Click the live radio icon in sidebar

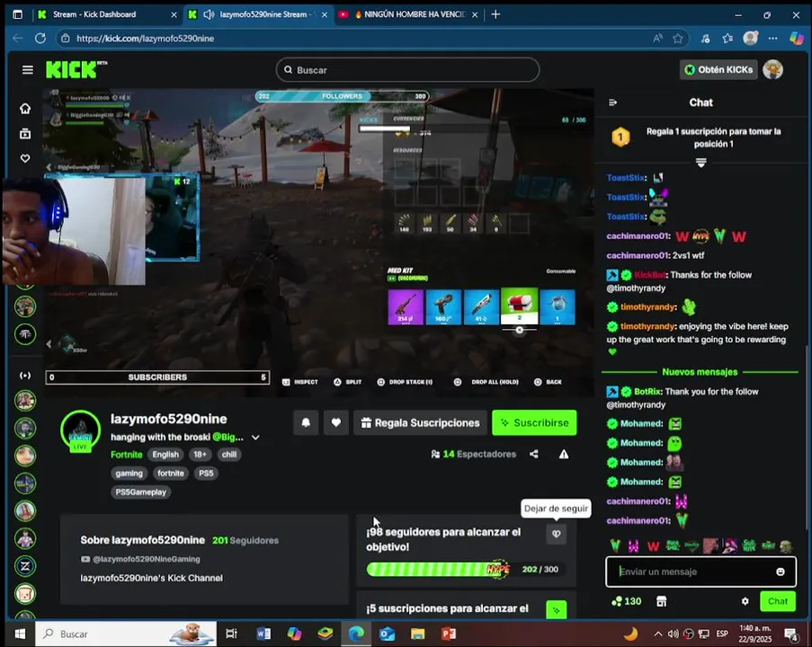pos(25,376)
